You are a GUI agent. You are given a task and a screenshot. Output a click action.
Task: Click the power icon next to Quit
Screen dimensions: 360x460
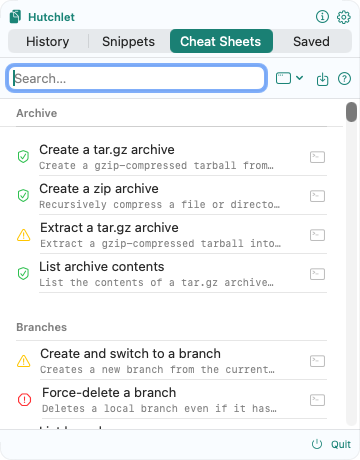click(317, 444)
